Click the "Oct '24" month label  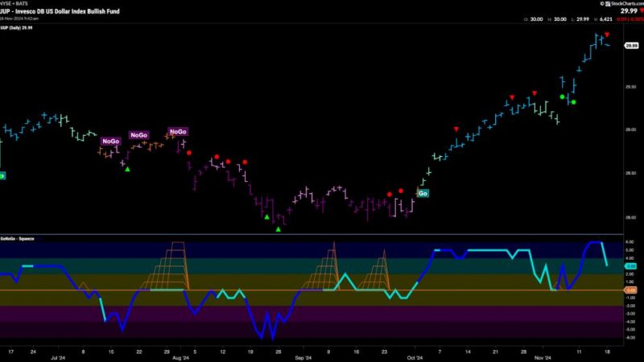pyautogui.click(x=415, y=358)
